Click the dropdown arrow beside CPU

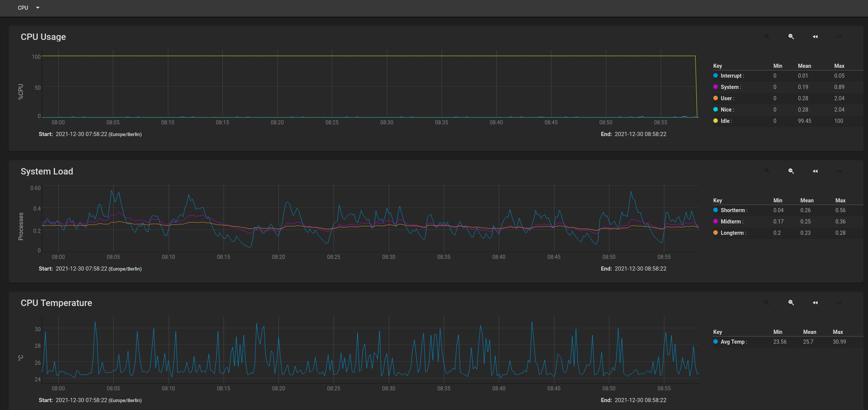[x=38, y=8]
